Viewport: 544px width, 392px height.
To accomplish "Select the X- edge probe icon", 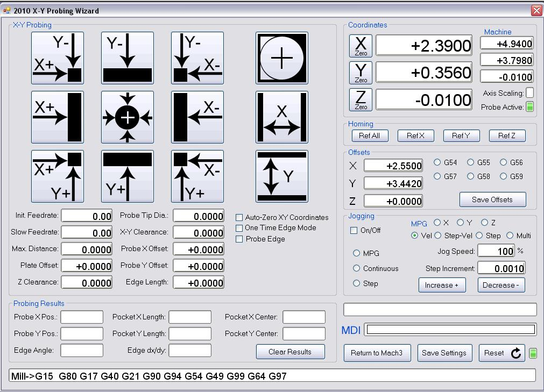I will 197,117.
